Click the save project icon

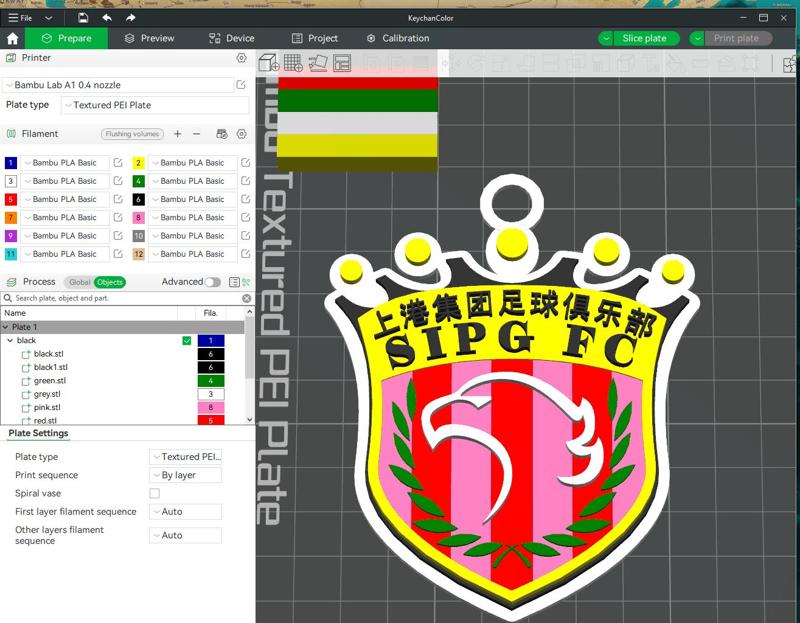click(x=83, y=18)
